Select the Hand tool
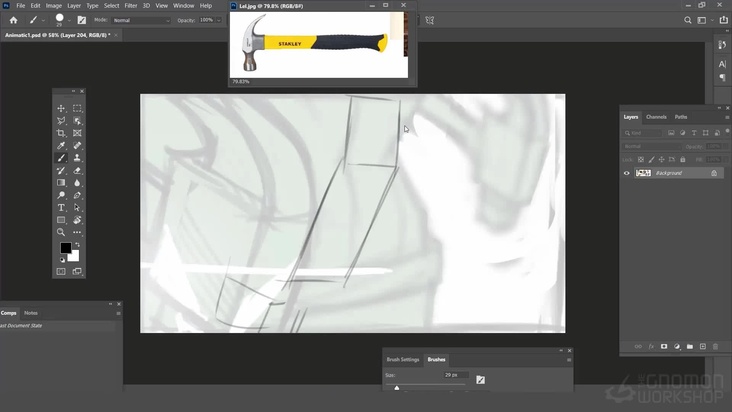Viewport: 732px width, 412px height. click(x=77, y=220)
